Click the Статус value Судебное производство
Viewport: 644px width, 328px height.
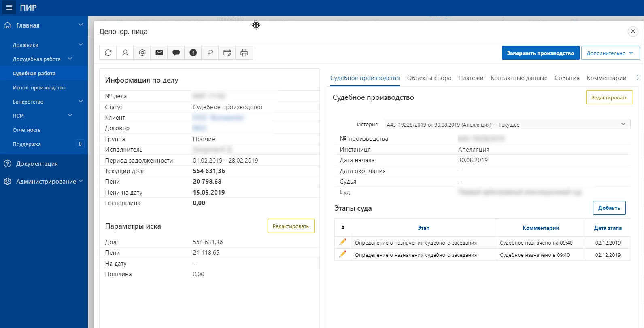[227, 107]
